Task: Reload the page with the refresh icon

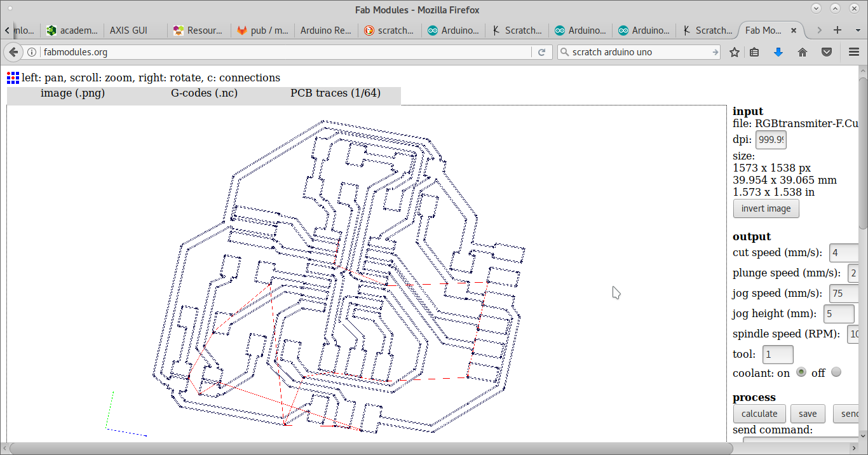Action: 541,52
